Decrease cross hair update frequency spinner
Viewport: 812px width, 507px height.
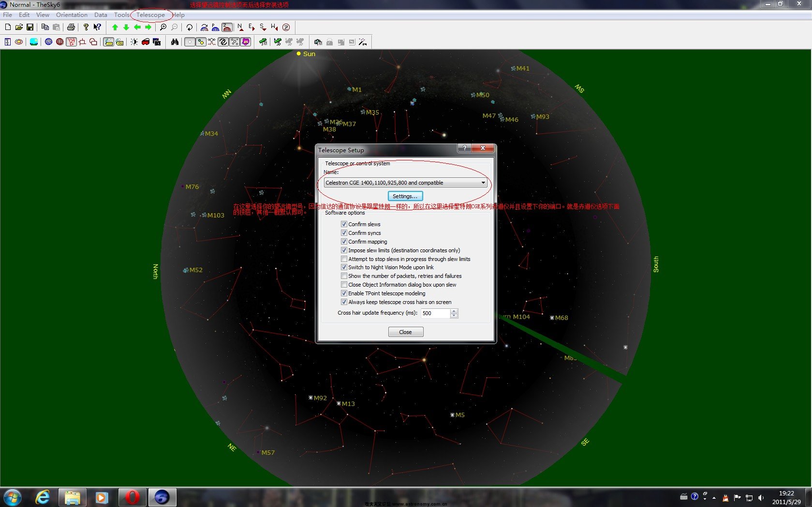click(x=454, y=316)
